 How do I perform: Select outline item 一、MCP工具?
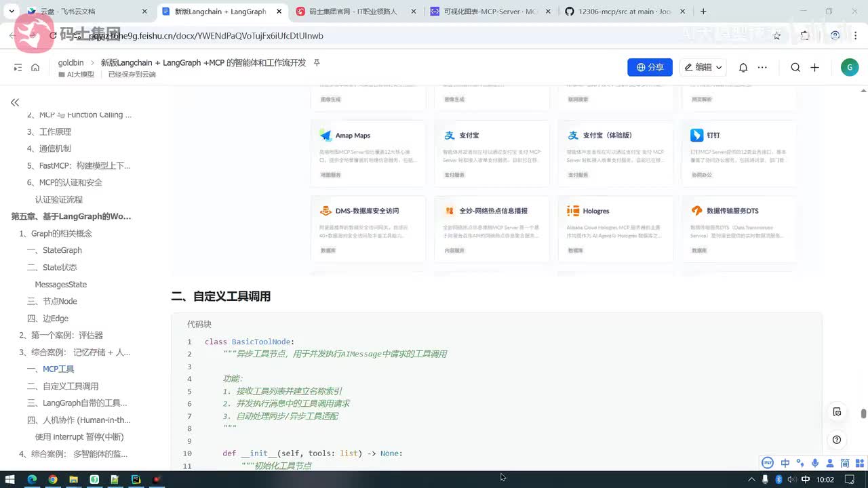(x=51, y=369)
